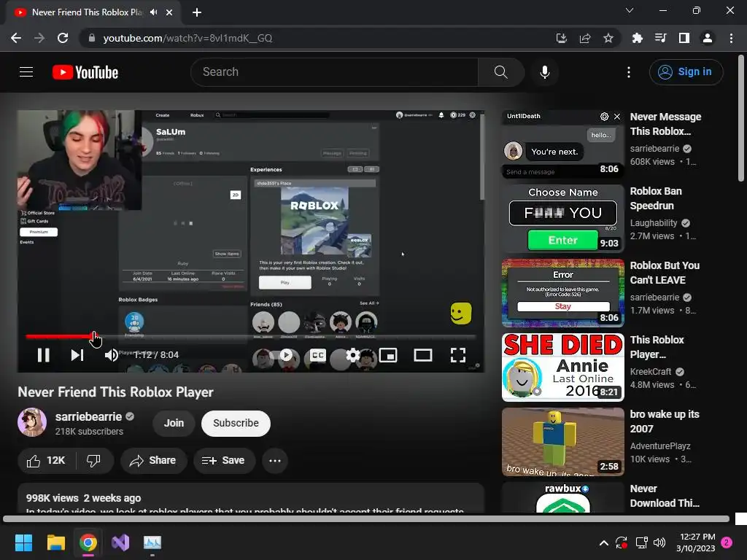Open more actions ellipsis menu
This screenshot has width=747, height=560.
pyautogui.click(x=275, y=461)
